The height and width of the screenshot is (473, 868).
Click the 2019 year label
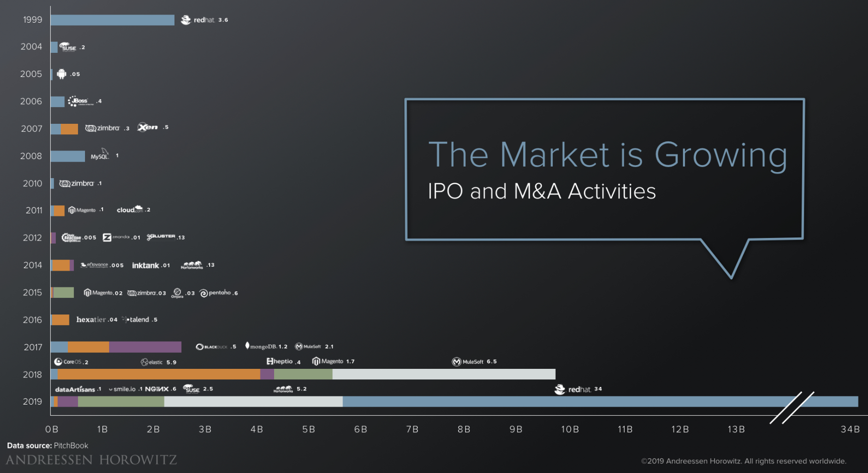click(x=32, y=402)
